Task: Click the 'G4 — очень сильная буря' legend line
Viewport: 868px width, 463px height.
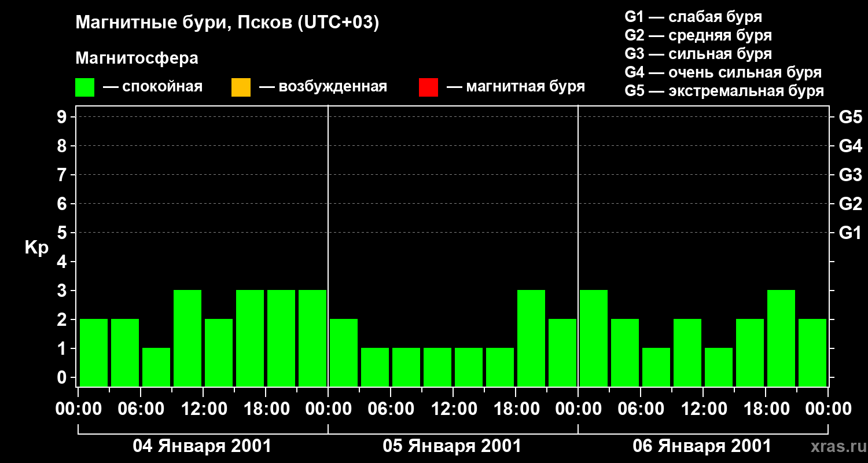Action: pyautogui.click(x=723, y=72)
